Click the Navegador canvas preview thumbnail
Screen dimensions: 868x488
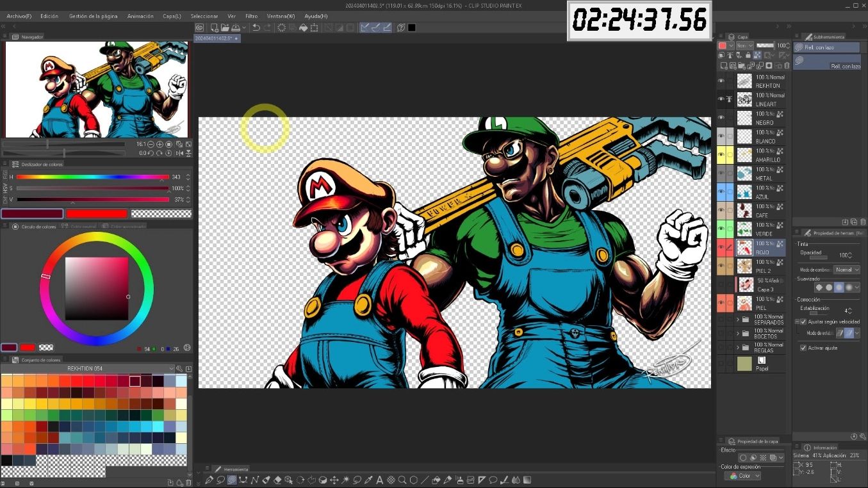tap(97, 90)
